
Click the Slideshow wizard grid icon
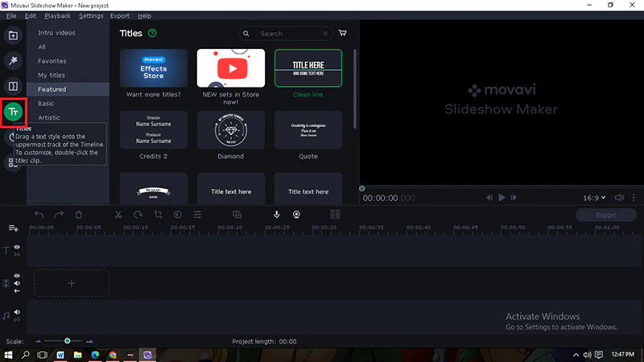click(x=335, y=214)
